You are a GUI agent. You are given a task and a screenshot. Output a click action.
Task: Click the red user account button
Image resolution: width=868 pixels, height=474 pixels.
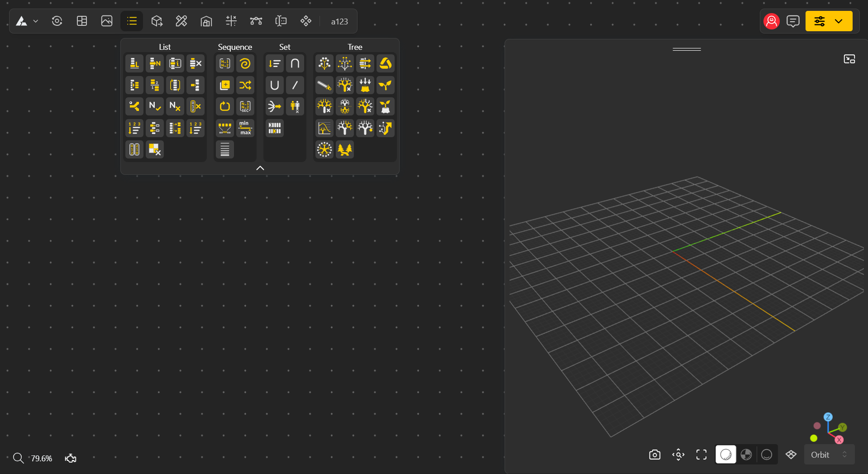(771, 21)
